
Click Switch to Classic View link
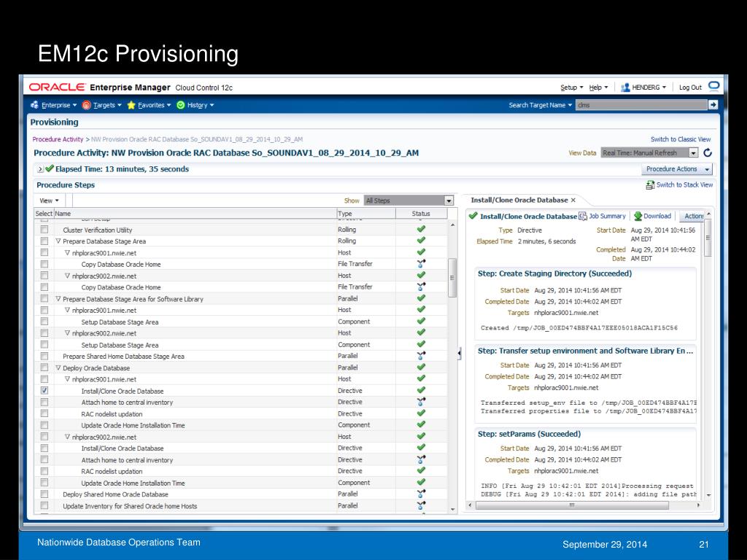(681, 139)
